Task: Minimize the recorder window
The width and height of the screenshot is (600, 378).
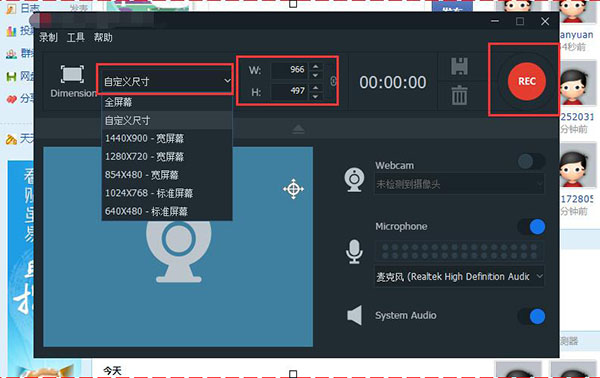Action: tap(495, 21)
